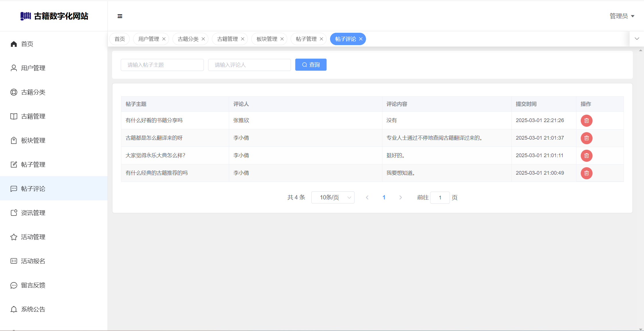Open 板块管理 in the sidebar
This screenshot has height=331, width=644.
click(x=33, y=141)
